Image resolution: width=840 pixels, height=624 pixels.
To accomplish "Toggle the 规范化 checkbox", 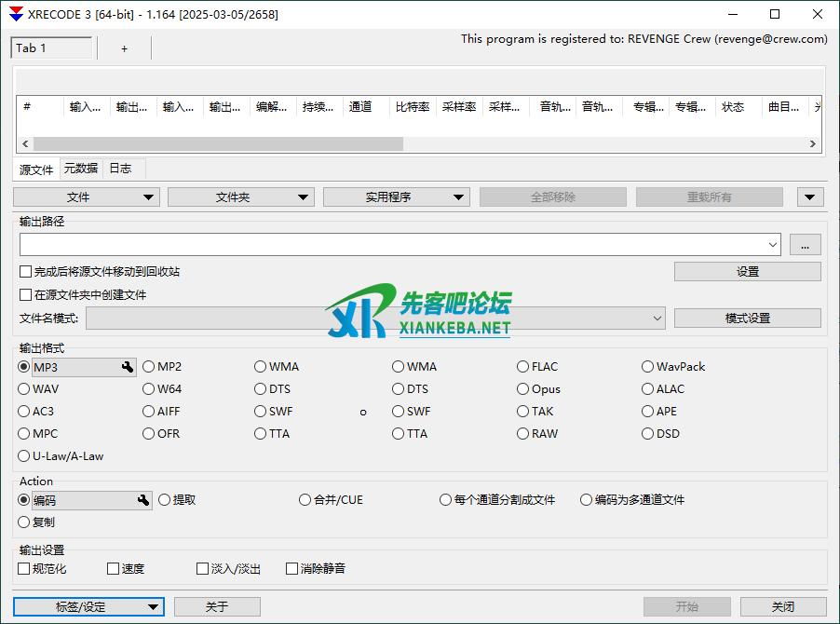I will [25, 569].
